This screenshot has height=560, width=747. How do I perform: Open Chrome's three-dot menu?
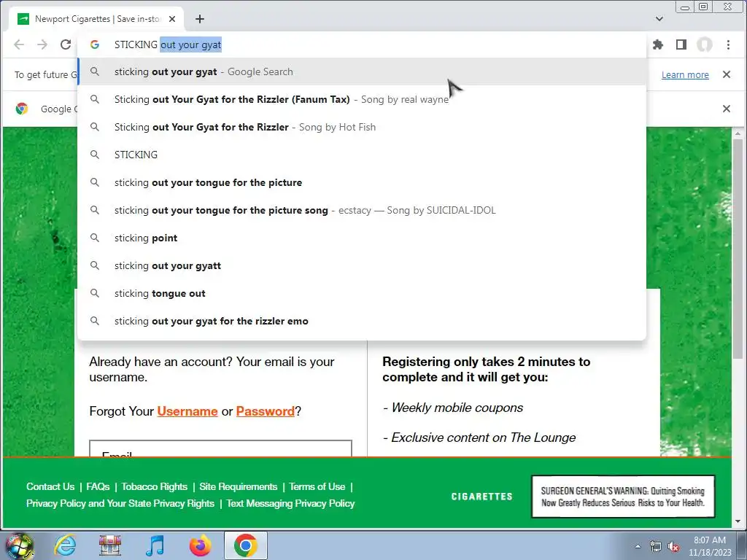tap(728, 44)
